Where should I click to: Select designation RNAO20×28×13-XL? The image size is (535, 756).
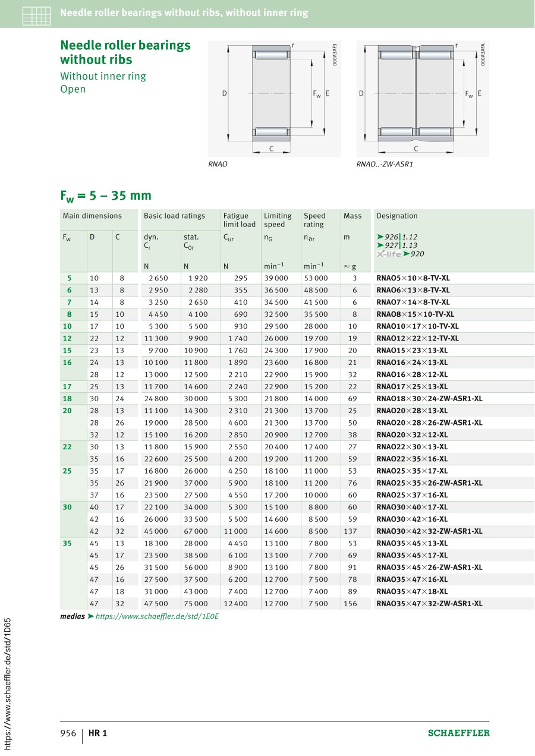(x=412, y=411)
